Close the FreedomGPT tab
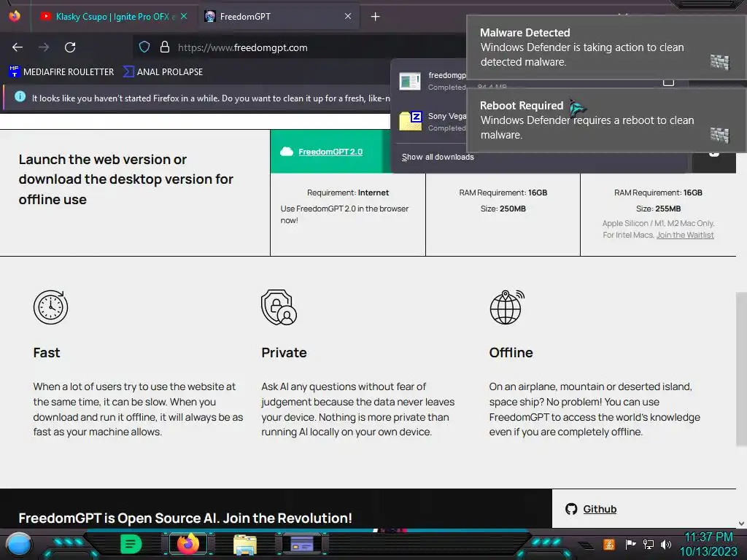The height and width of the screenshot is (560, 747). point(348,16)
